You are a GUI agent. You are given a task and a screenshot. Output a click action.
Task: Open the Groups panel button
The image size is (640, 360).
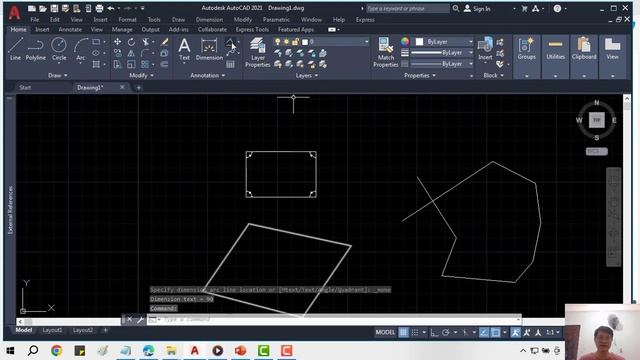[527, 49]
